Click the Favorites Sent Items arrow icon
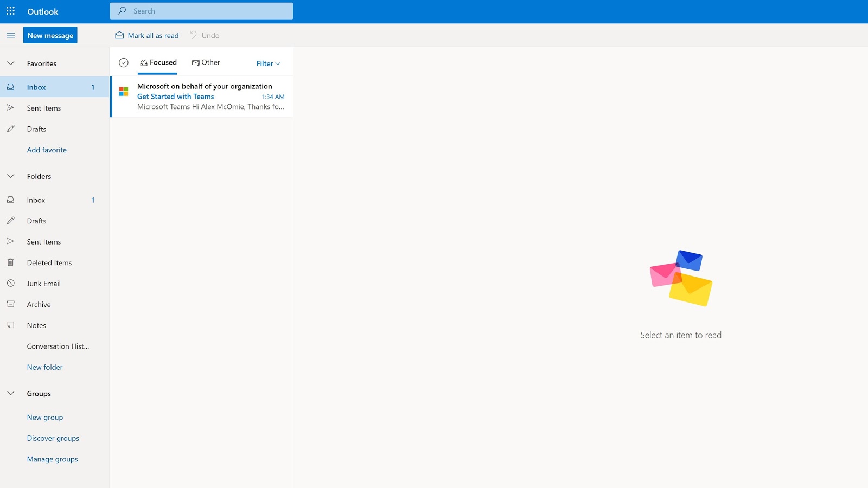Screen dimensions: 868x488 pyautogui.click(x=10, y=108)
